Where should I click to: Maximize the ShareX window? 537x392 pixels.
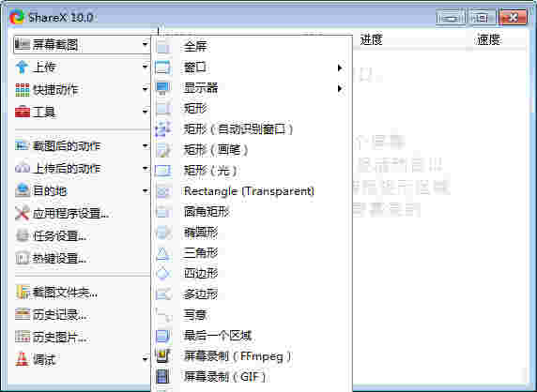pyautogui.click(x=482, y=17)
